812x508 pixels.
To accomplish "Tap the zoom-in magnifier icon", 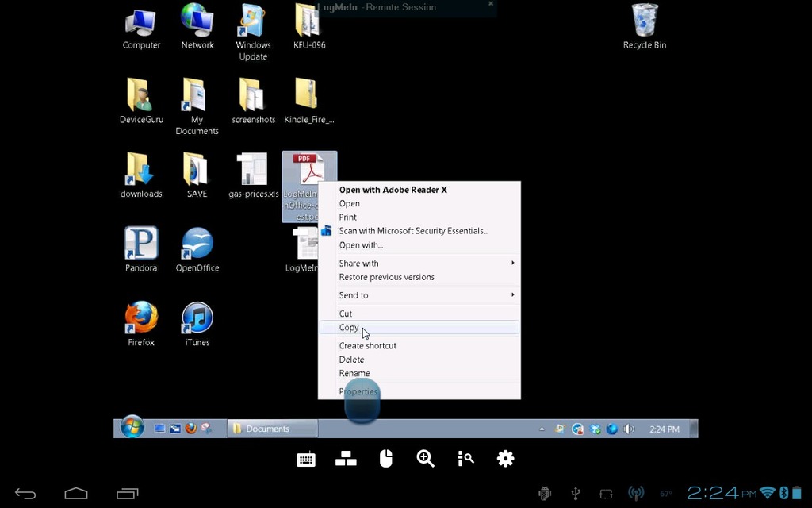I will click(x=426, y=459).
